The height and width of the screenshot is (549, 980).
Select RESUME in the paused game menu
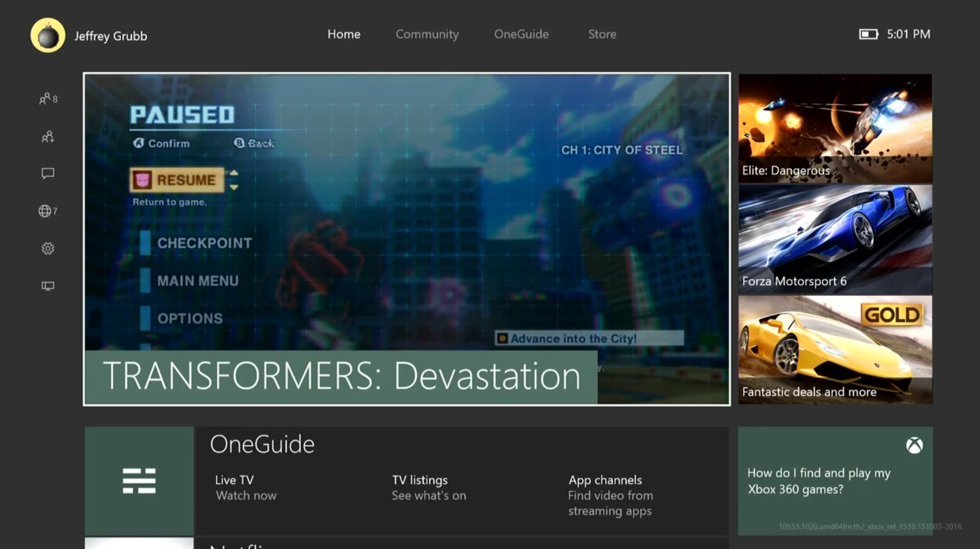[177, 180]
